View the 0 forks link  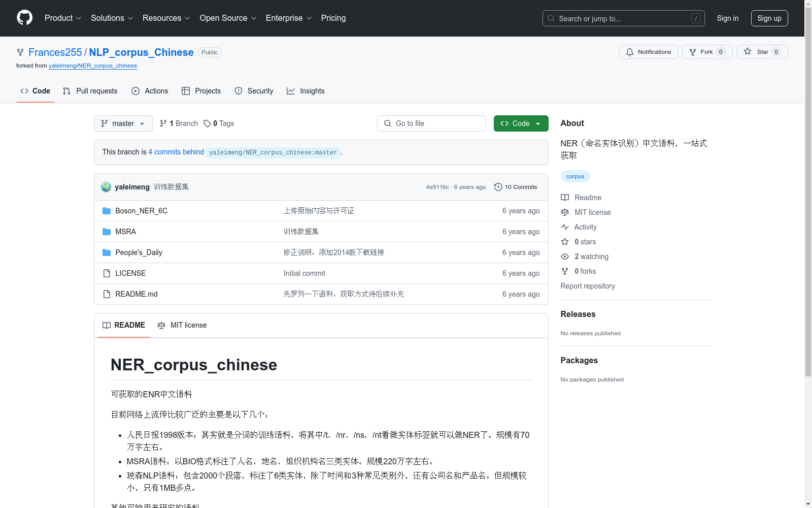[x=579, y=271]
